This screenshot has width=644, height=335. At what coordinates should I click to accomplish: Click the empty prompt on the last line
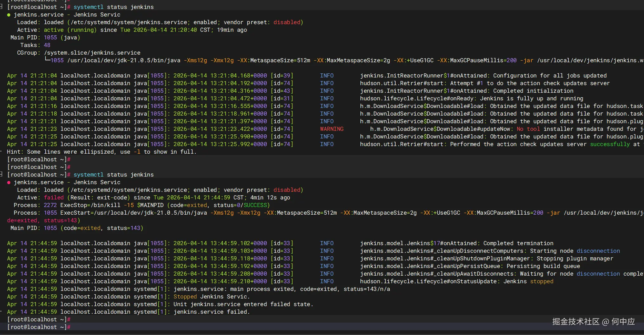(x=39, y=327)
